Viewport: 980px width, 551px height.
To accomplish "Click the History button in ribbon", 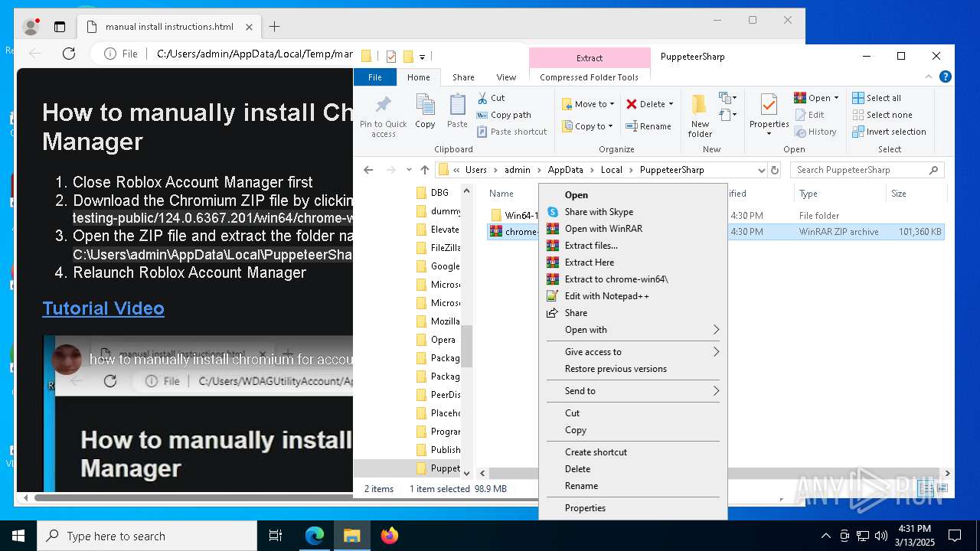I will (x=815, y=132).
